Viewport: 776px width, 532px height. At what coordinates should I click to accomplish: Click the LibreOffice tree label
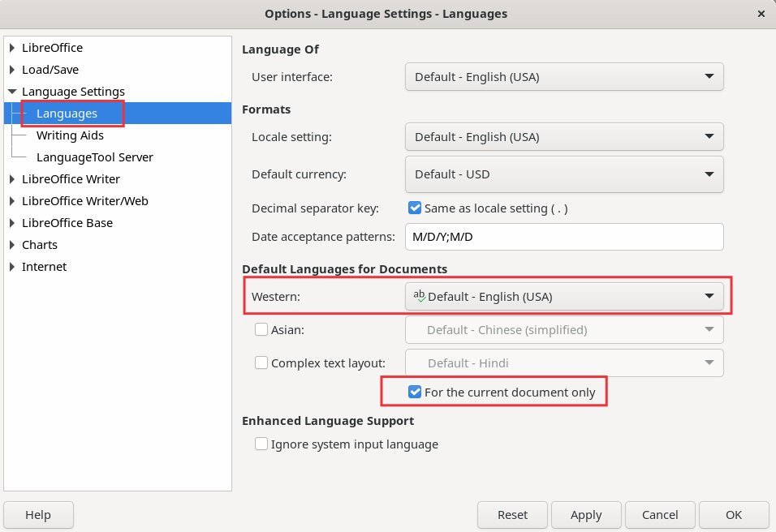[x=53, y=48]
